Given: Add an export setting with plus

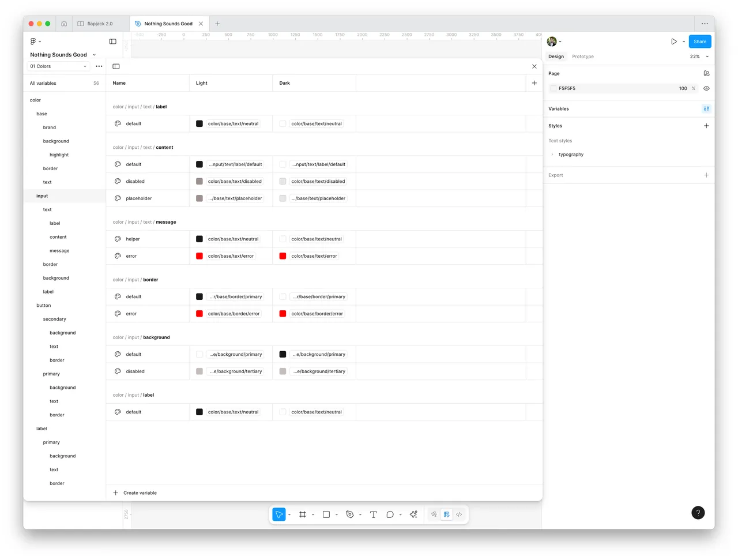Looking at the screenshot, I should [x=706, y=175].
